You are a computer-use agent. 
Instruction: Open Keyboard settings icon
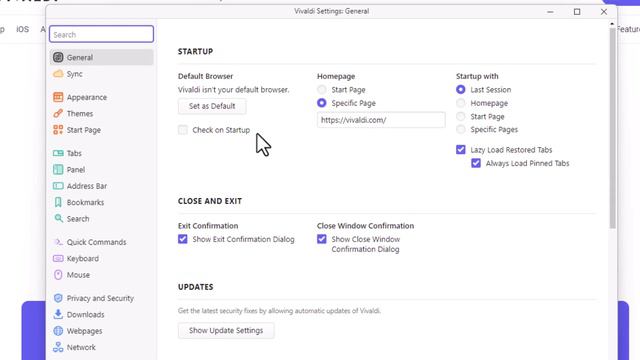(58, 258)
